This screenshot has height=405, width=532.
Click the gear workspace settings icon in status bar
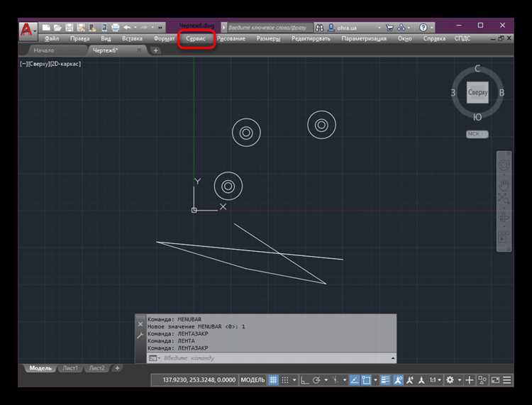[450, 380]
